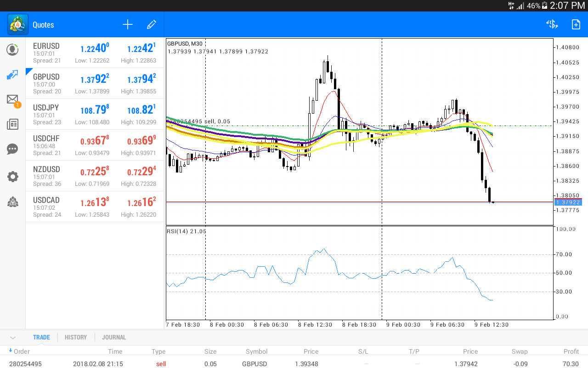Open the community sidebar icon at bottom

tap(12, 202)
